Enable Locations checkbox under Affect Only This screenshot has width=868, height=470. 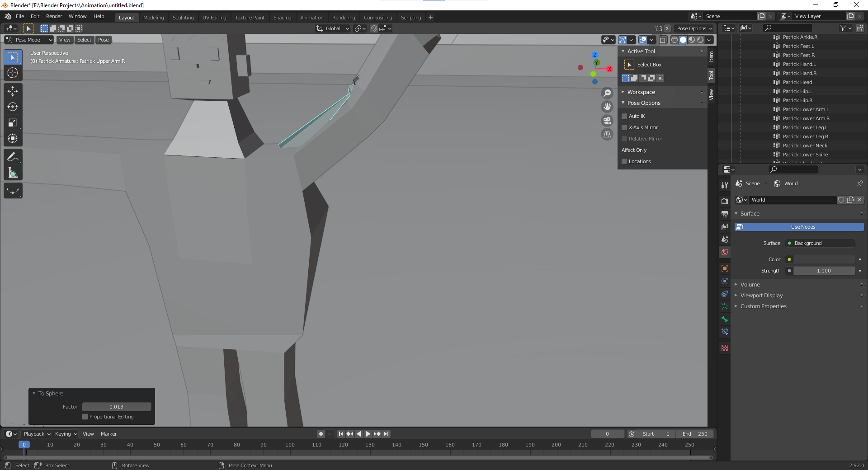coord(624,161)
